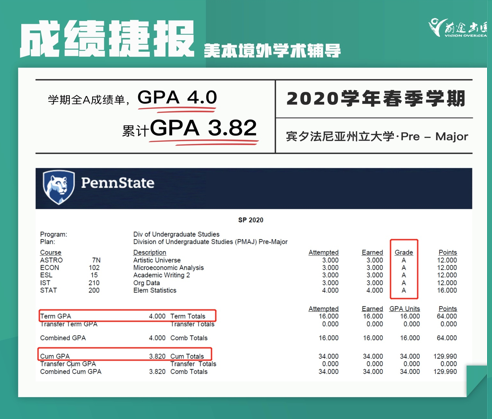Click Division of Undergraduate Studies (PMAJ) Pre-Major
The width and height of the screenshot is (492, 419).
[210, 242]
